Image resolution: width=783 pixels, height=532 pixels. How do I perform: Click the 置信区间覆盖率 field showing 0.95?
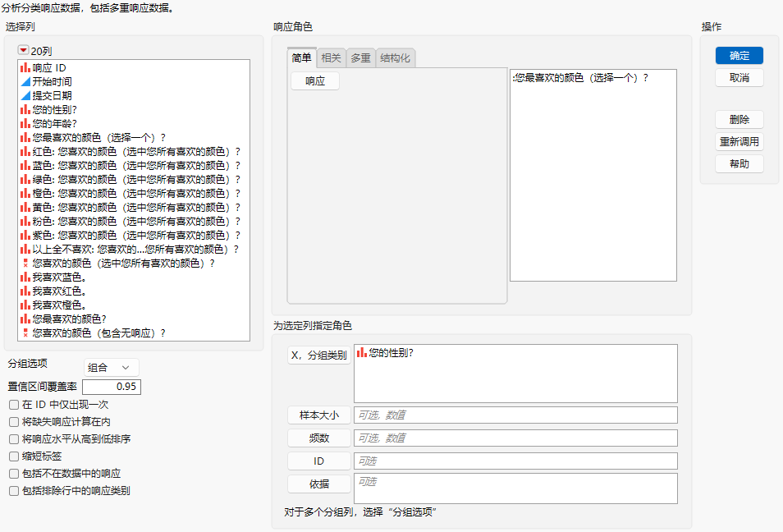(112, 387)
